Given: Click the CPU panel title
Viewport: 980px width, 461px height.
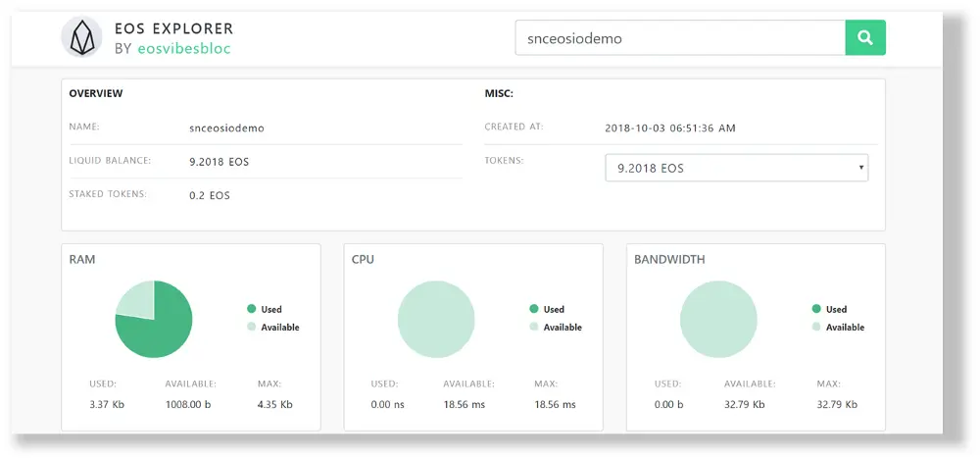Looking at the screenshot, I should [364, 259].
